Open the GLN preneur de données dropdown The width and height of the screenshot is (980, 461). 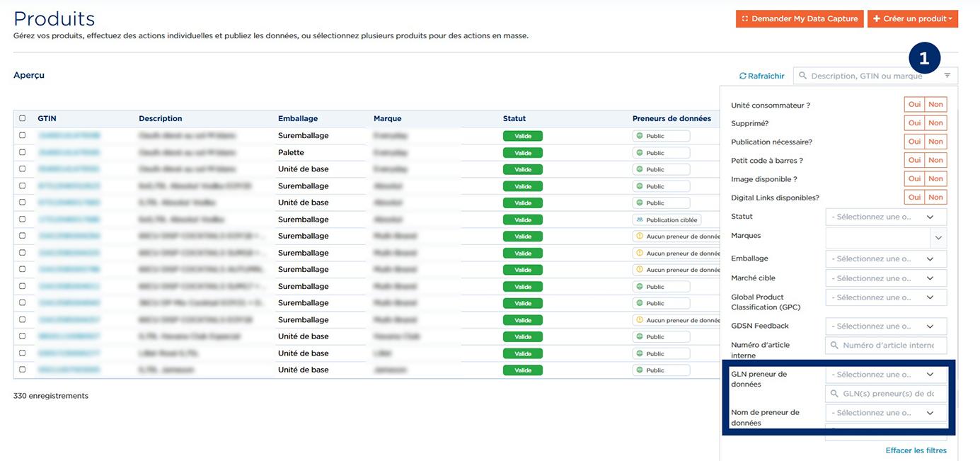pos(886,375)
